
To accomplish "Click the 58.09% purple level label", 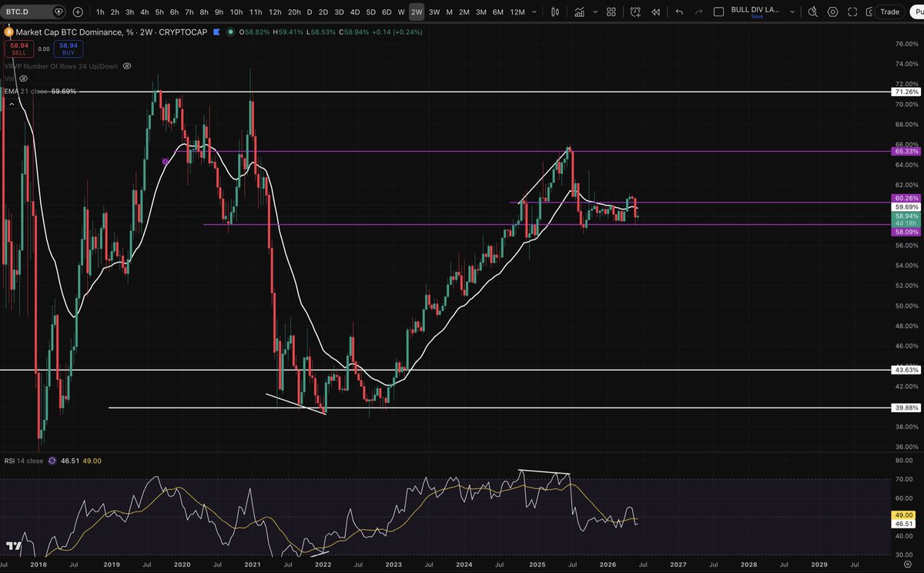I will click(x=907, y=231).
